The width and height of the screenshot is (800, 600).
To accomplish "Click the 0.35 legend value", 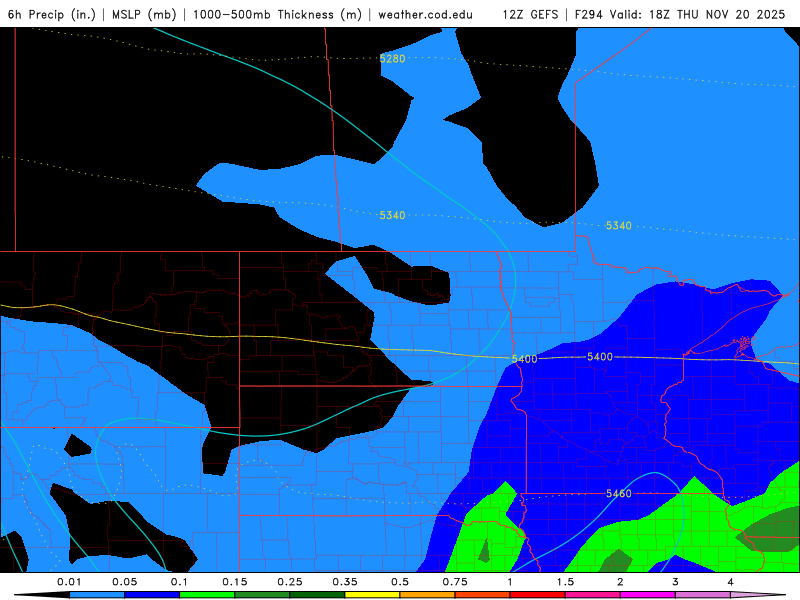I will pyautogui.click(x=345, y=582).
